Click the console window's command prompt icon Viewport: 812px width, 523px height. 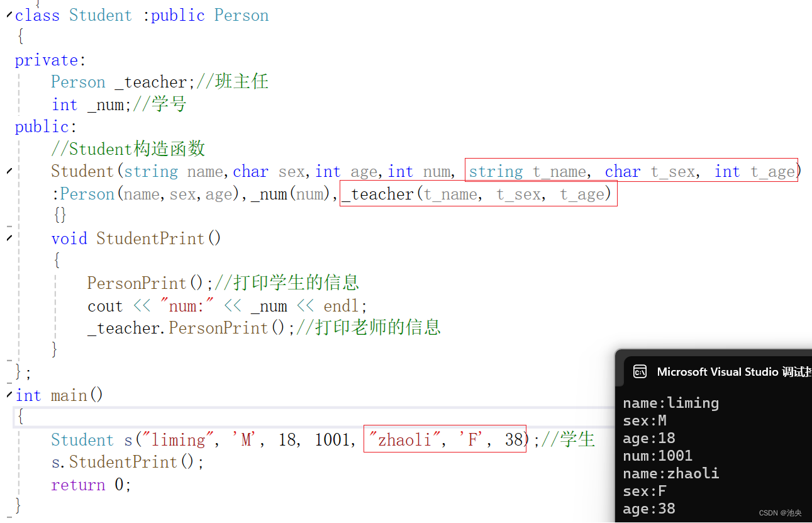point(640,371)
